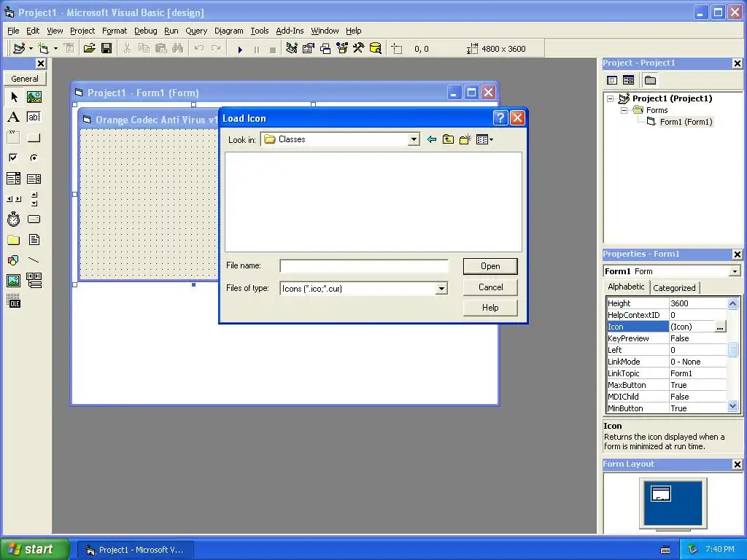The image size is (747, 560).
Task: Open the File menu
Action: [x=13, y=31]
